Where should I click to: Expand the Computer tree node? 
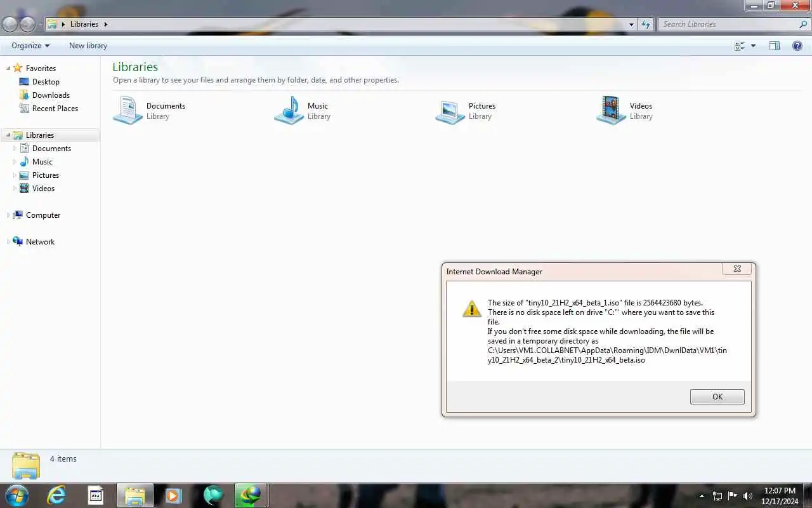[8, 215]
